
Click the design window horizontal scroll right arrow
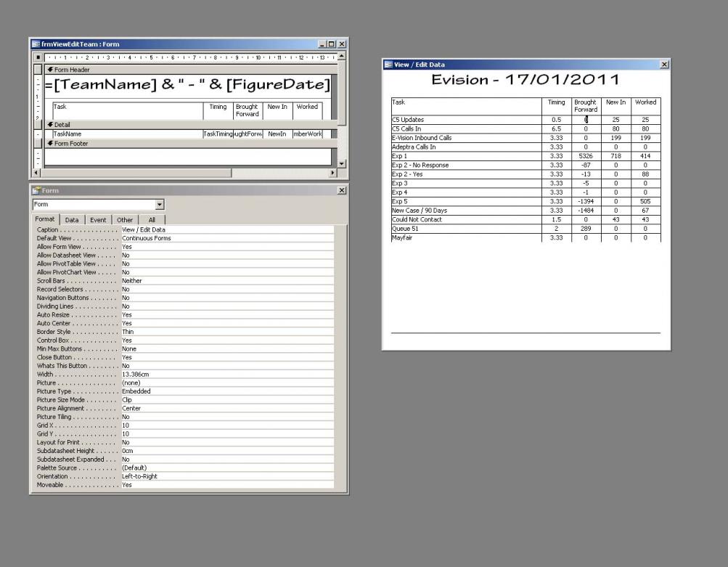332,173
